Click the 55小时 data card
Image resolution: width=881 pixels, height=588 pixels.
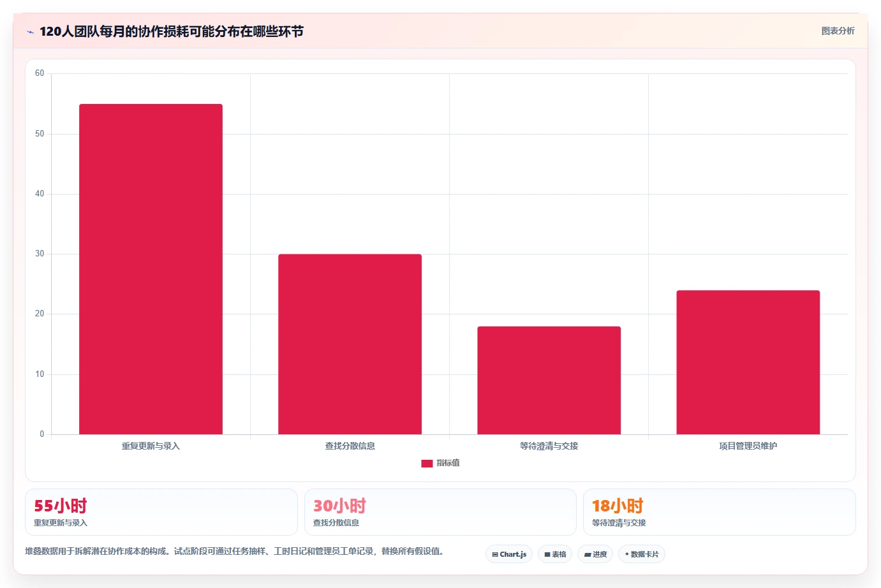point(161,512)
